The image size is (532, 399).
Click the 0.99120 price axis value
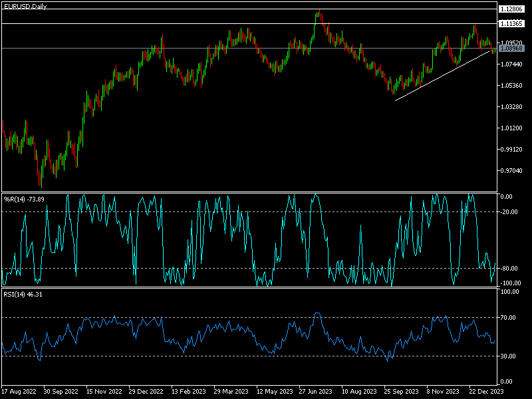tap(511, 149)
